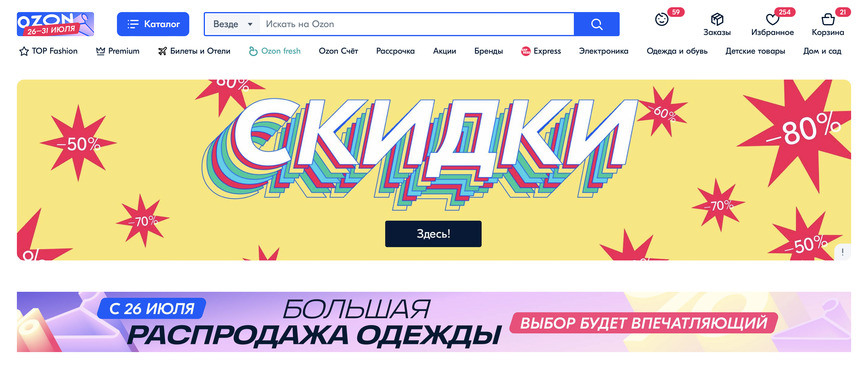Open Корзина shopping basket icon
Image resolution: width=868 pixels, height=378 pixels.
pos(828,20)
